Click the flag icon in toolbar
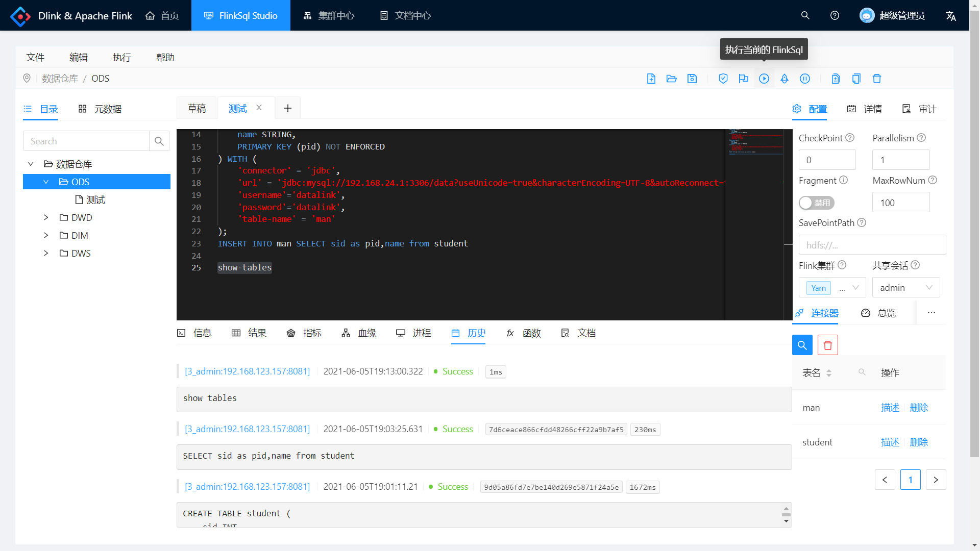The width and height of the screenshot is (980, 551). point(743,79)
